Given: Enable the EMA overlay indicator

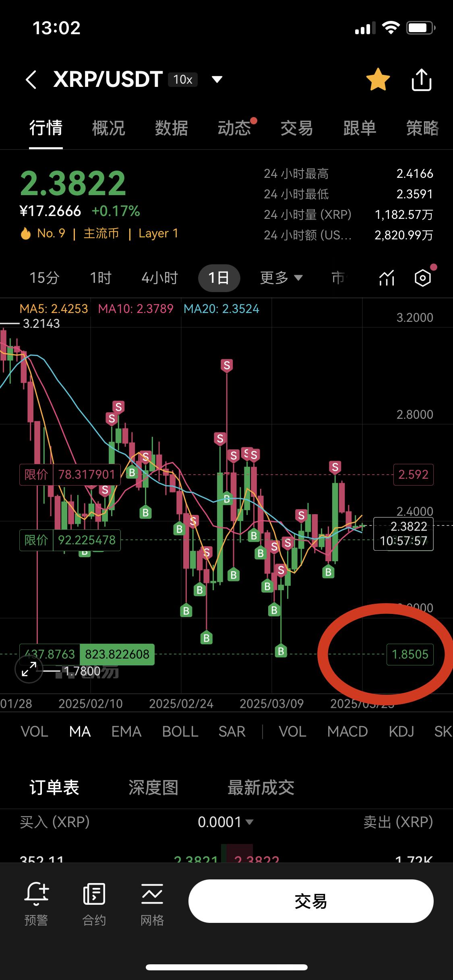Looking at the screenshot, I should point(126,731).
